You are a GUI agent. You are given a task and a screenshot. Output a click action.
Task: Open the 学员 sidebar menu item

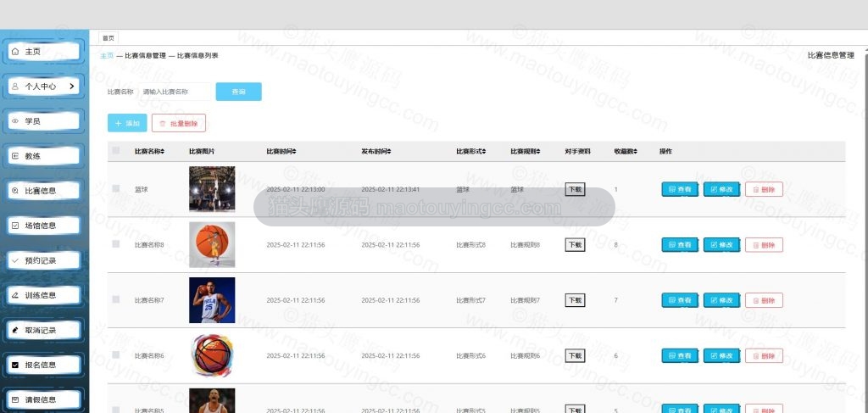pyautogui.click(x=44, y=121)
